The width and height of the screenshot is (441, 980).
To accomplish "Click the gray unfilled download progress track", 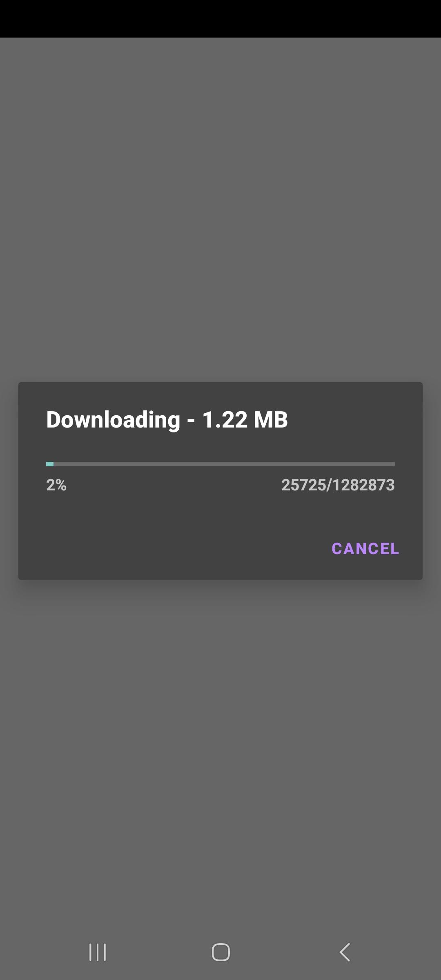I will pyautogui.click(x=224, y=464).
